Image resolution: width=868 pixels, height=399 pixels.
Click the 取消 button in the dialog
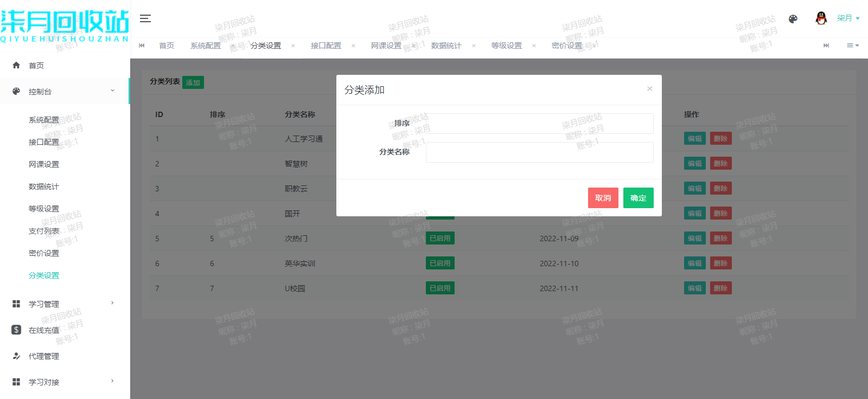click(603, 198)
